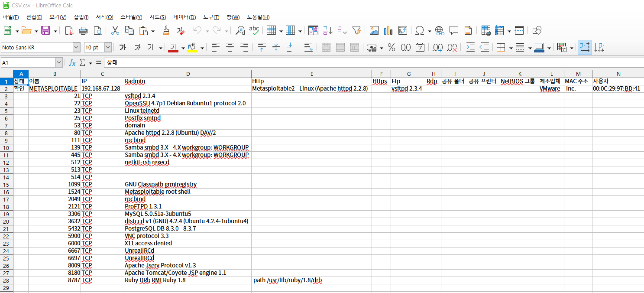This screenshot has width=644, height=293.
Task: Insert chart icon
Action: [x=388, y=30]
